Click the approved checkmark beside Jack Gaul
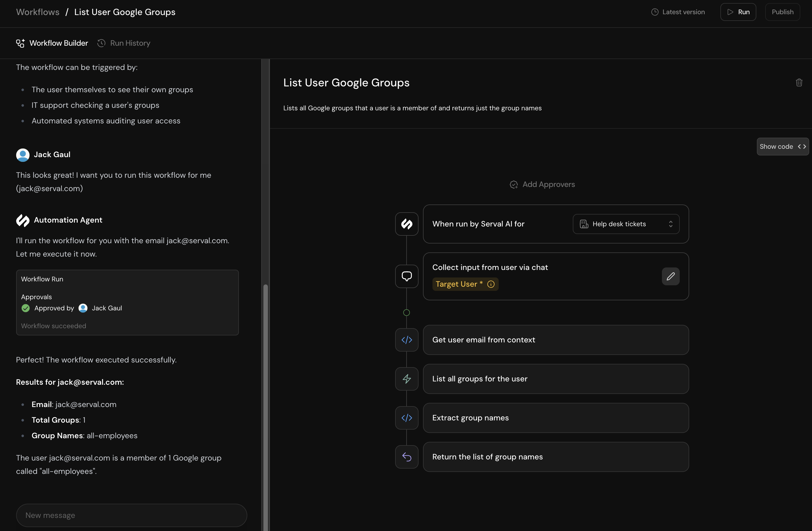Viewport: 812px width, 531px height. pyautogui.click(x=26, y=308)
